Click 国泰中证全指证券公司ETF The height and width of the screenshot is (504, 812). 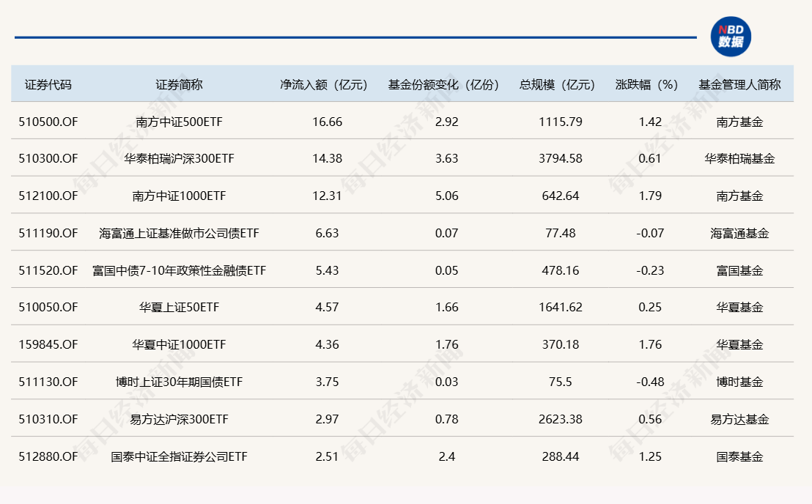tap(179, 456)
